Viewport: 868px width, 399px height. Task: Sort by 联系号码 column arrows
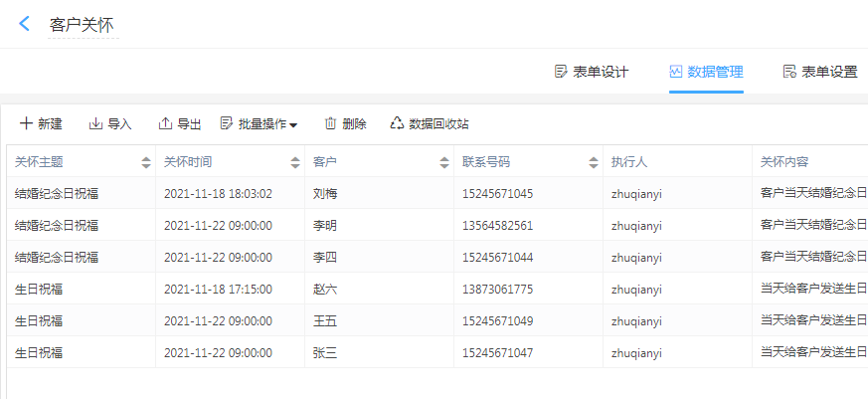coord(594,162)
